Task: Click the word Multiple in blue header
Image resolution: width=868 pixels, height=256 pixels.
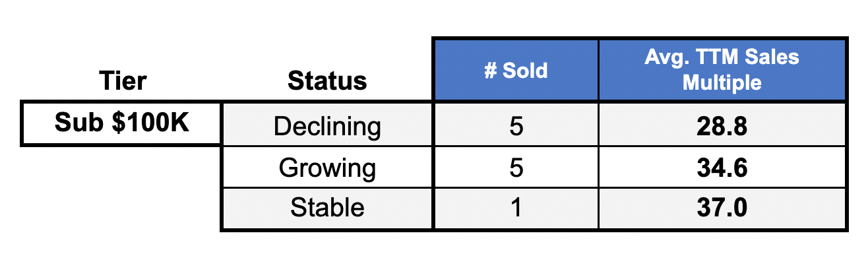Action: pos(722,83)
